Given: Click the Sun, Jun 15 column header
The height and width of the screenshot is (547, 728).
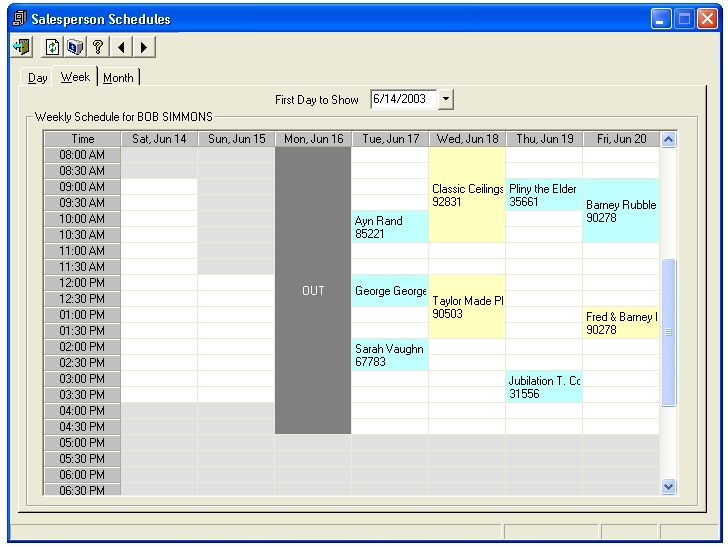Looking at the screenshot, I should (x=236, y=139).
